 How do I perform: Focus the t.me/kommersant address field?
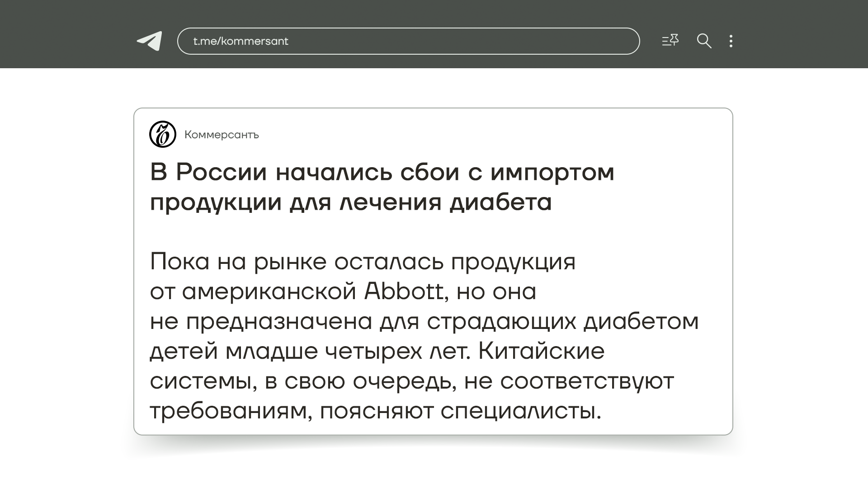(x=408, y=41)
